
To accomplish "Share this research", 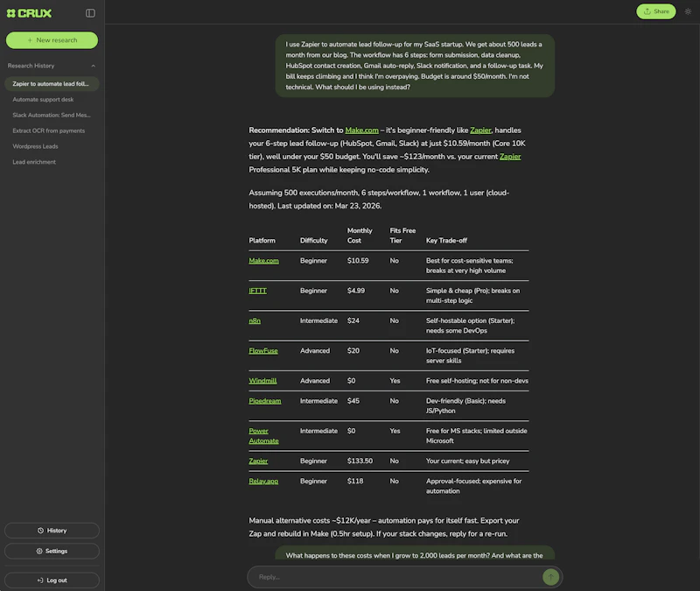I will click(655, 11).
